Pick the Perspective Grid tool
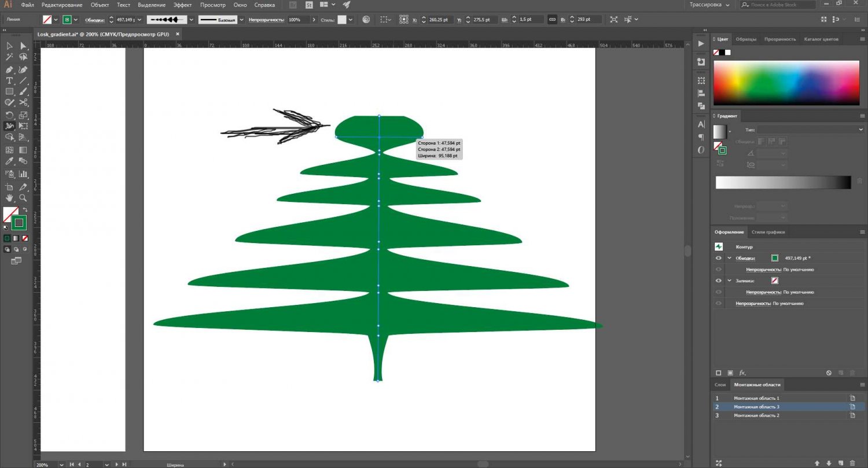The height and width of the screenshot is (468, 868). 23,138
